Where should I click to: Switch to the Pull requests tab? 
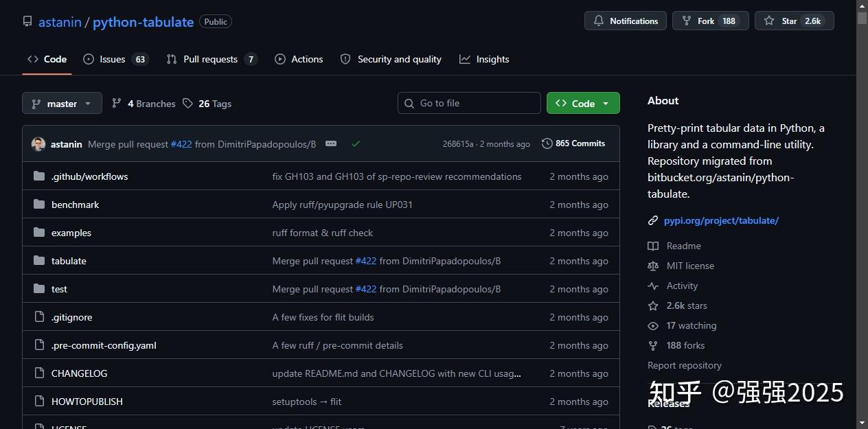[x=212, y=59]
